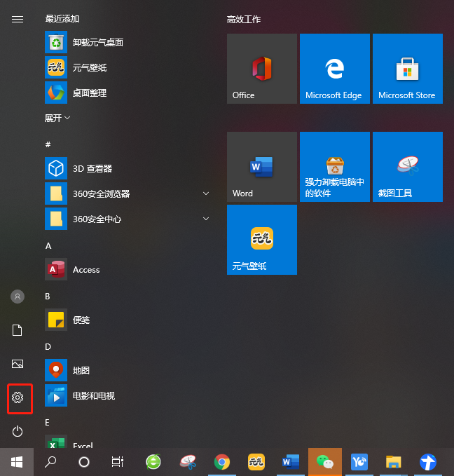Viewport: 454px width, 476px height.
Task: Open the user account icon in the sidebar
Action: click(18, 297)
